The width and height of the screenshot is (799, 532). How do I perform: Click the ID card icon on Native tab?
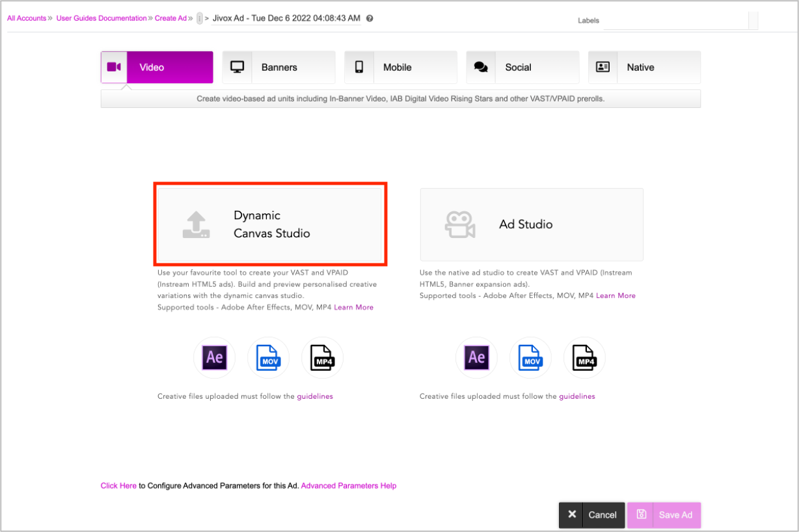[603, 67]
